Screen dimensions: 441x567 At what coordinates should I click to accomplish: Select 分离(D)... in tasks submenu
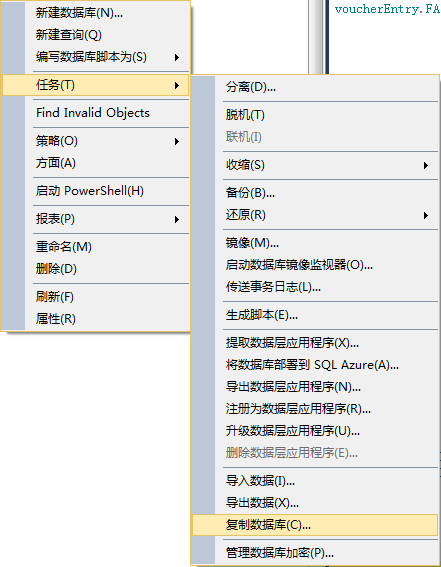[x=315, y=87]
